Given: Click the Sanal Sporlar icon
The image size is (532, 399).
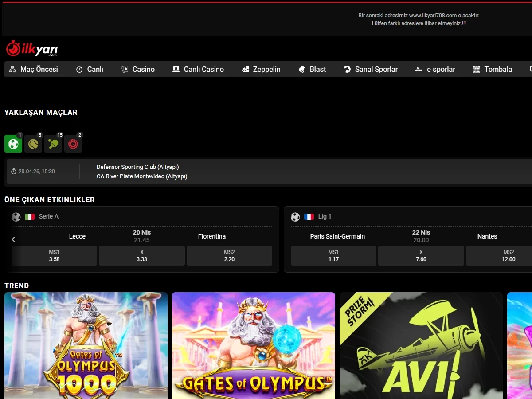Looking at the screenshot, I should pos(347,69).
